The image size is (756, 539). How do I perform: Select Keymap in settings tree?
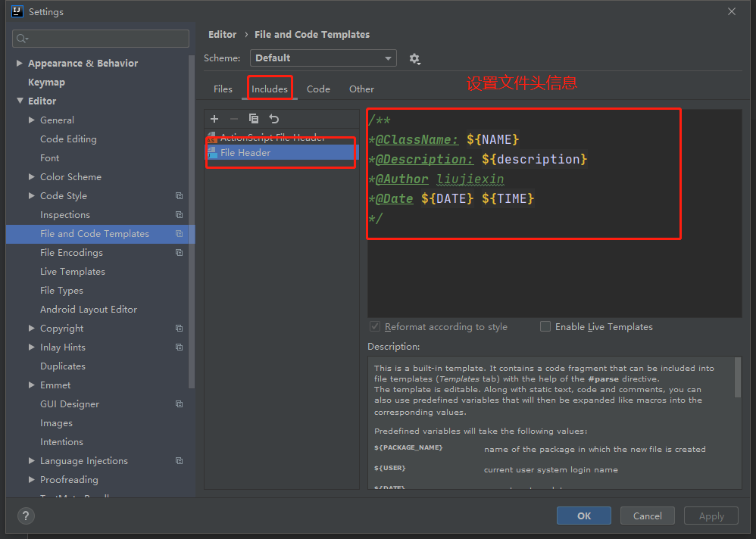pyautogui.click(x=46, y=83)
